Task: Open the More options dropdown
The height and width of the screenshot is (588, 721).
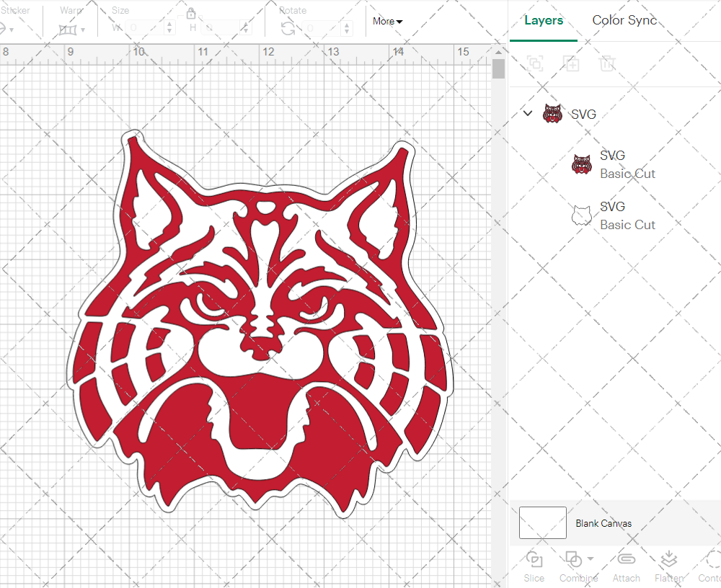Action: point(387,22)
